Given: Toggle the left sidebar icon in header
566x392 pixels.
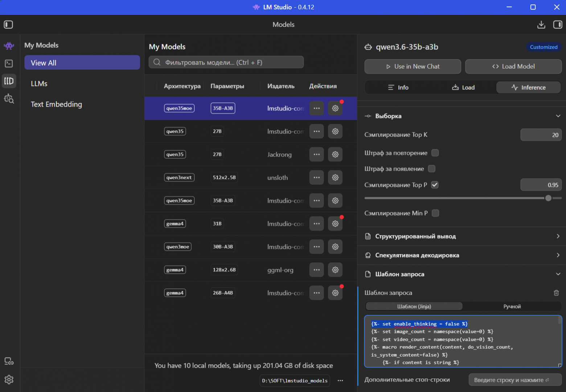Looking at the screenshot, I should tap(8, 25).
